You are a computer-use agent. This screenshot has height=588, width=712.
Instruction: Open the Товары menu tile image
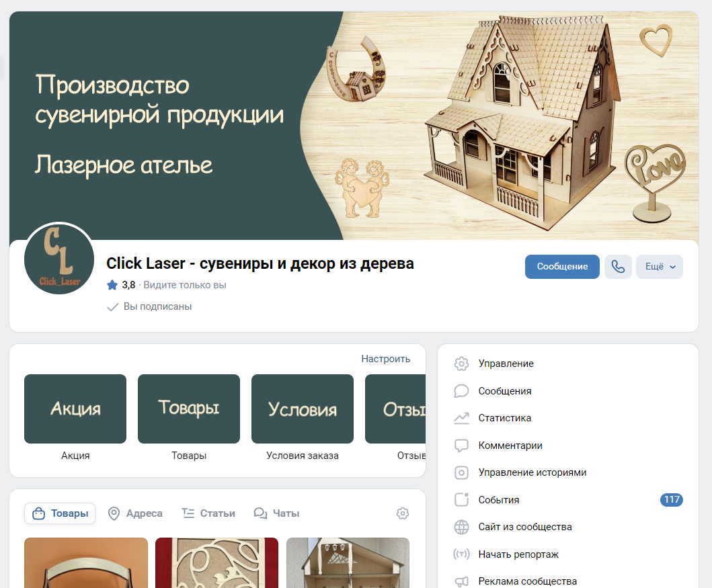point(189,409)
